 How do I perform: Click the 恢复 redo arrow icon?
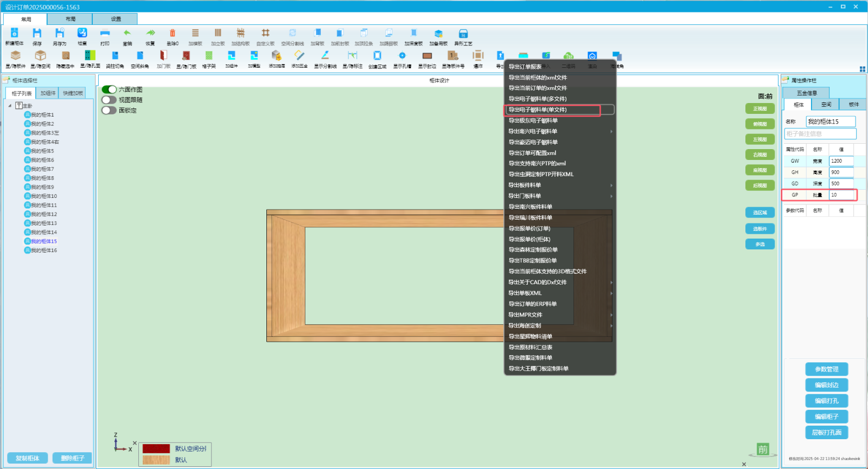150,33
